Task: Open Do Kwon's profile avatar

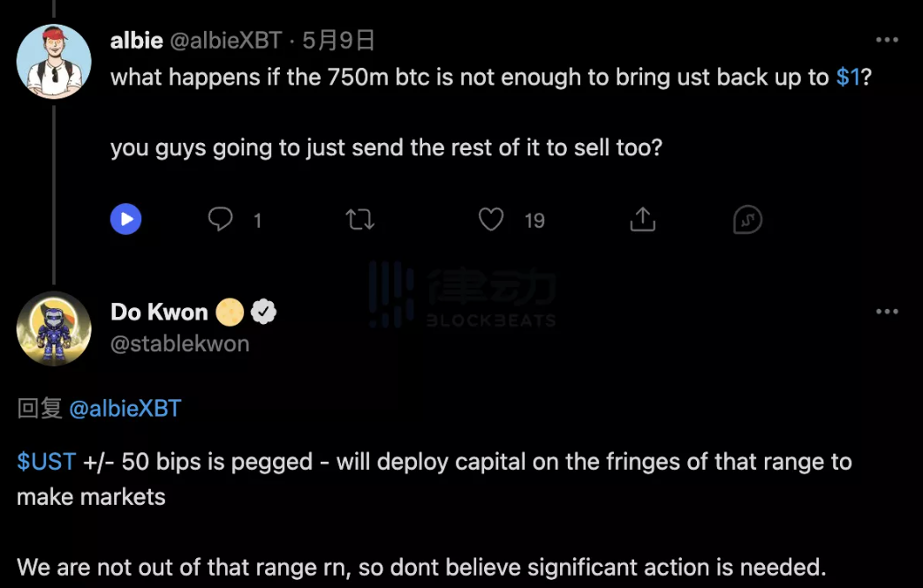Action: (55, 328)
